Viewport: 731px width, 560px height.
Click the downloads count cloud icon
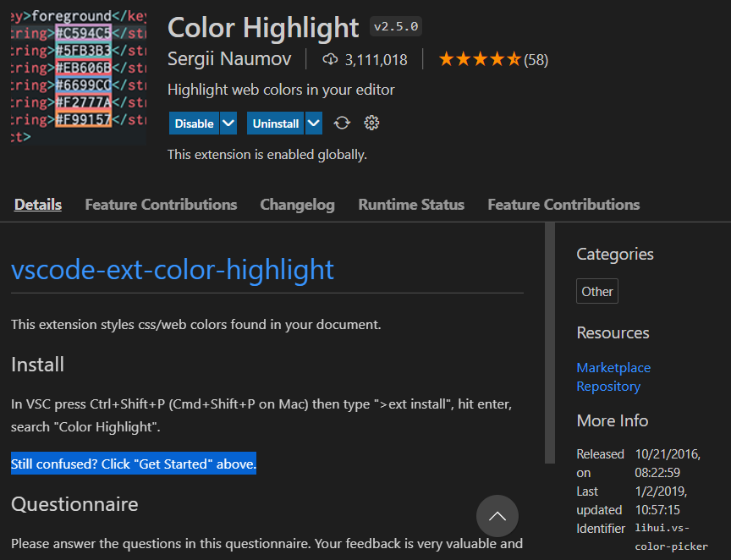(x=329, y=58)
